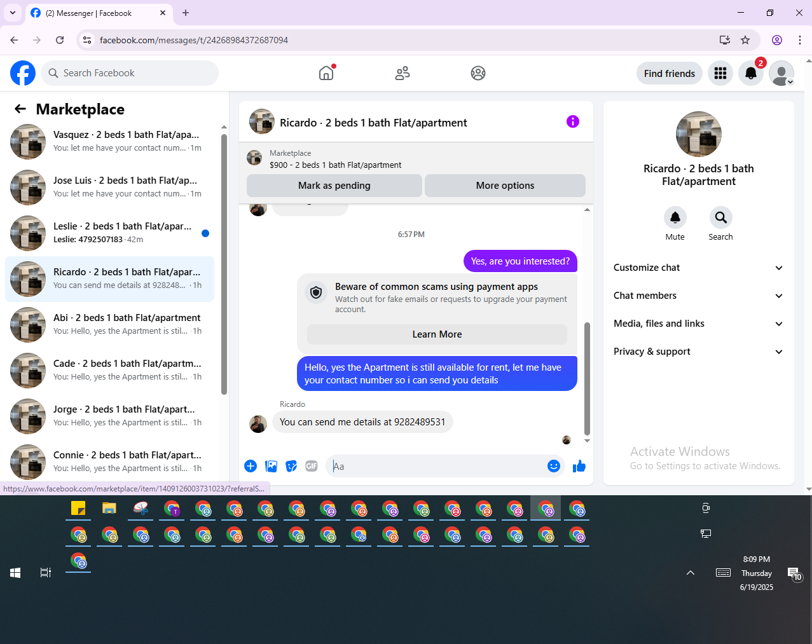Attach a photo with the image icon
The width and height of the screenshot is (812, 644).
(271, 466)
